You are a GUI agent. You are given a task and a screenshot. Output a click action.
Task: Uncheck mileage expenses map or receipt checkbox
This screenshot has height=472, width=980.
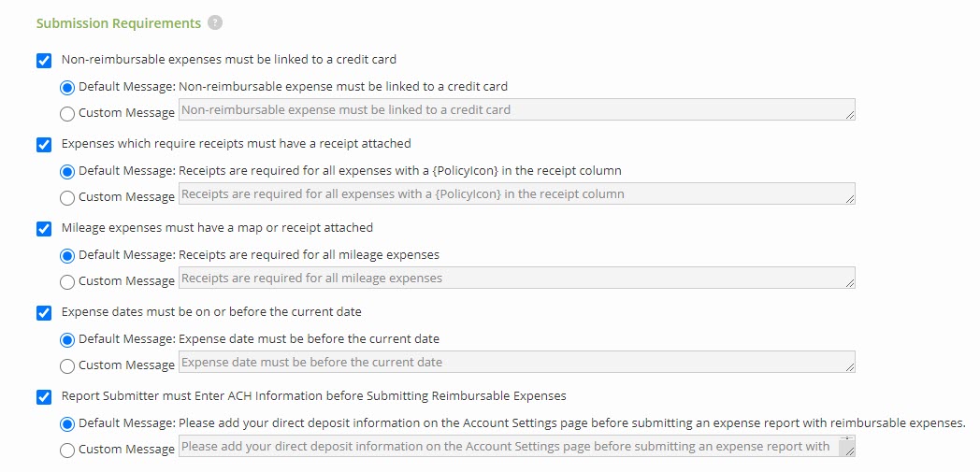tap(44, 229)
